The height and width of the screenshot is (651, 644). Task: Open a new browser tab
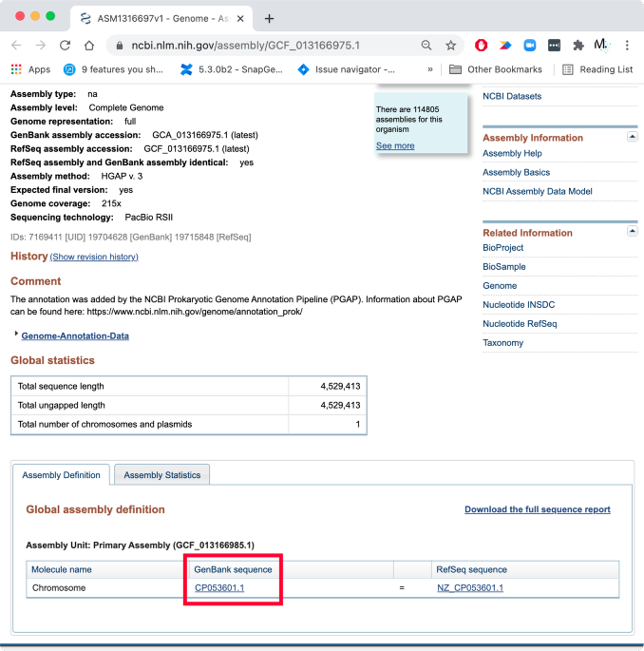click(x=269, y=19)
